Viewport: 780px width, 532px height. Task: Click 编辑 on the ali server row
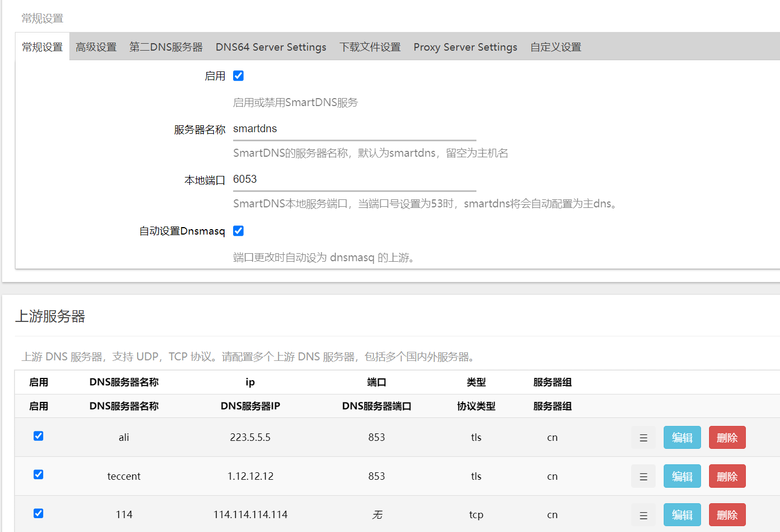tap(682, 437)
